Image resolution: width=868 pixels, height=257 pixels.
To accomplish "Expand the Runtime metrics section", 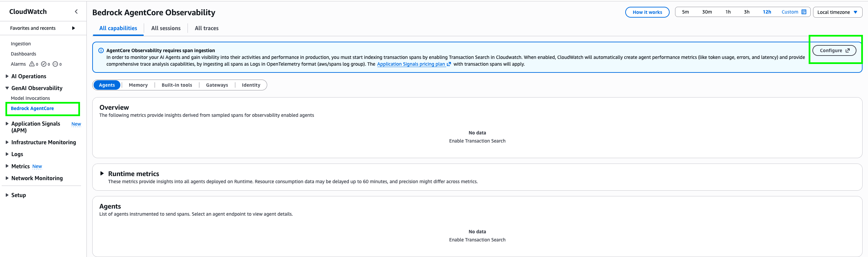I will (102, 174).
